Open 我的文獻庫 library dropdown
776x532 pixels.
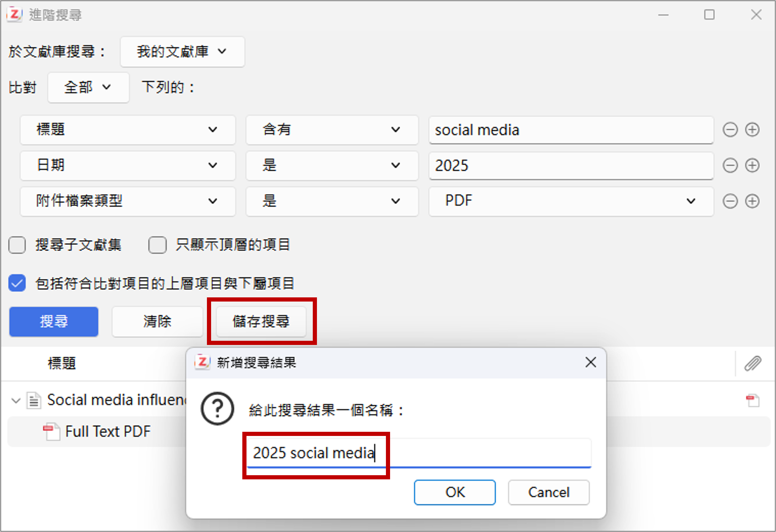click(182, 52)
